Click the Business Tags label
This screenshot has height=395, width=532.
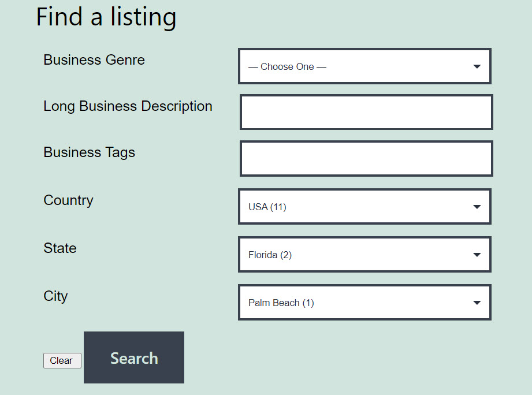(89, 152)
